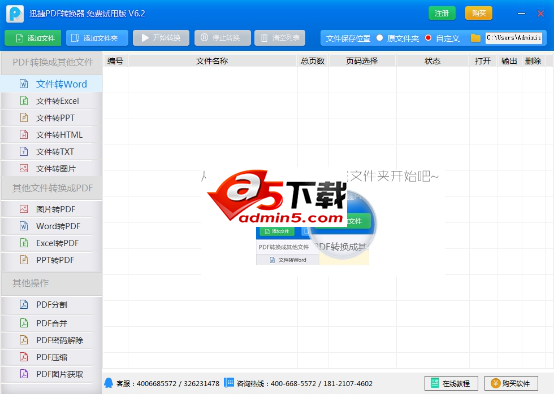
Task: Click the 删除 column header
Action: (x=533, y=61)
